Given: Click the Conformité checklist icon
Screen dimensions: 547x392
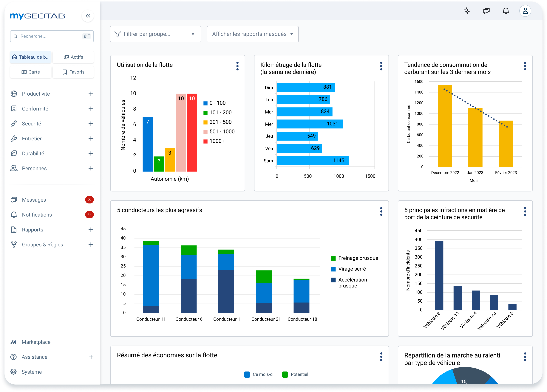Looking at the screenshot, I should [x=14, y=109].
